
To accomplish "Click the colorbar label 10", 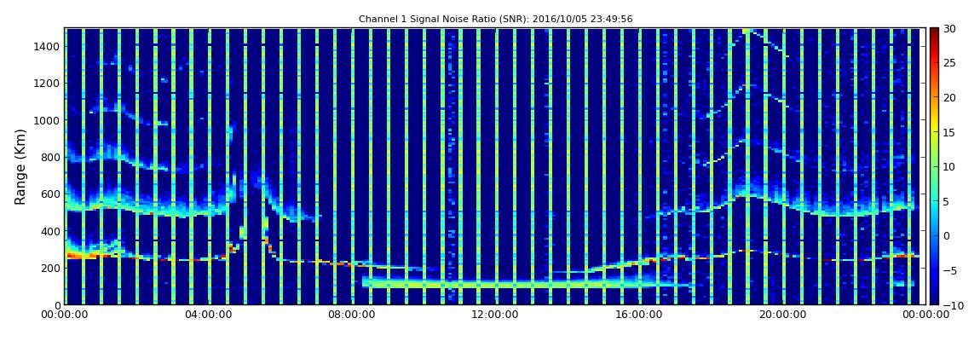I will [x=950, y=166].
